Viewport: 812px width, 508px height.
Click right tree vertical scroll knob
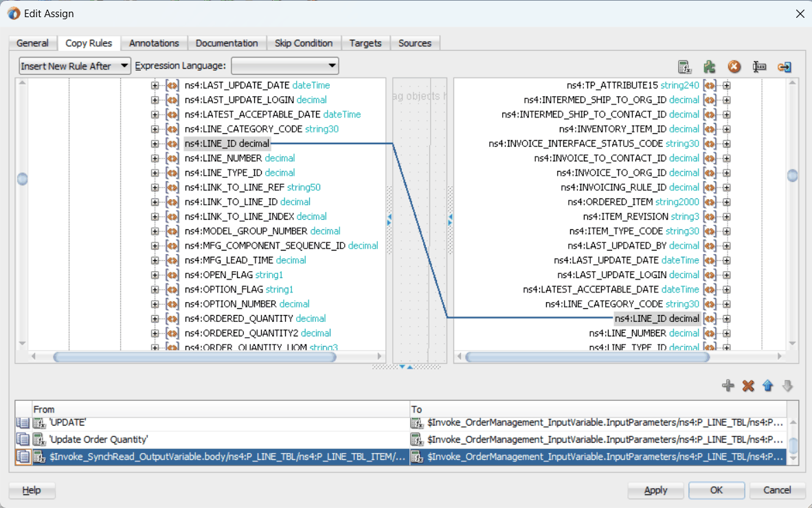[x=792, y=176]
